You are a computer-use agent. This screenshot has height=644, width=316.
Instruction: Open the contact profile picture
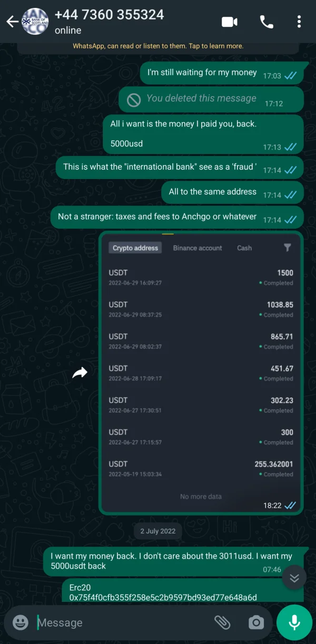(35, 22)
